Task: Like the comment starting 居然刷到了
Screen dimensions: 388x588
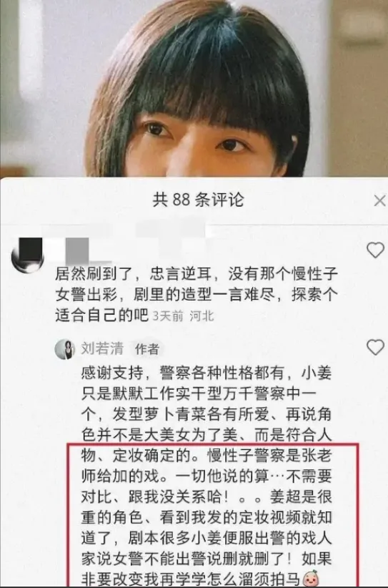Action: tap(375, 250)
